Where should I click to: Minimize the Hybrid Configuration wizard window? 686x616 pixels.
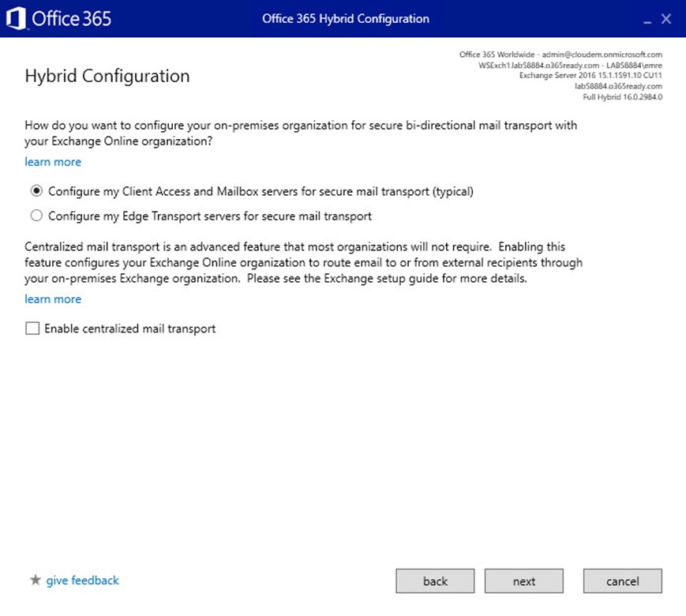[647, 20]
